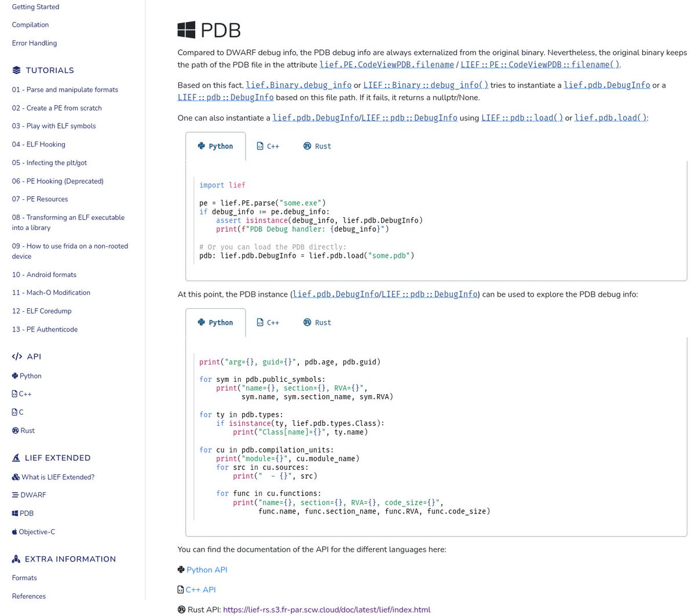Click the C file icon in sidebar
The image size is (695, 616).
14,412
